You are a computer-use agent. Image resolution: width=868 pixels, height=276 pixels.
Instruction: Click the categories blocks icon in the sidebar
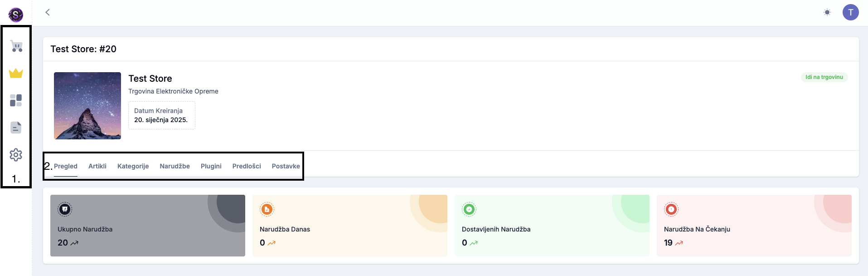tap(16, 100)
